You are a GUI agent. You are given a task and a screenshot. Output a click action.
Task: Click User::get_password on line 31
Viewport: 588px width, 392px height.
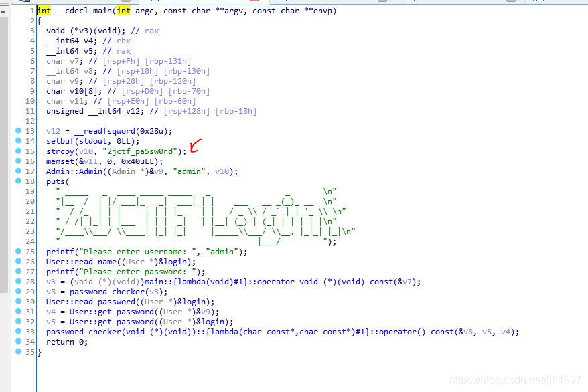112,312
